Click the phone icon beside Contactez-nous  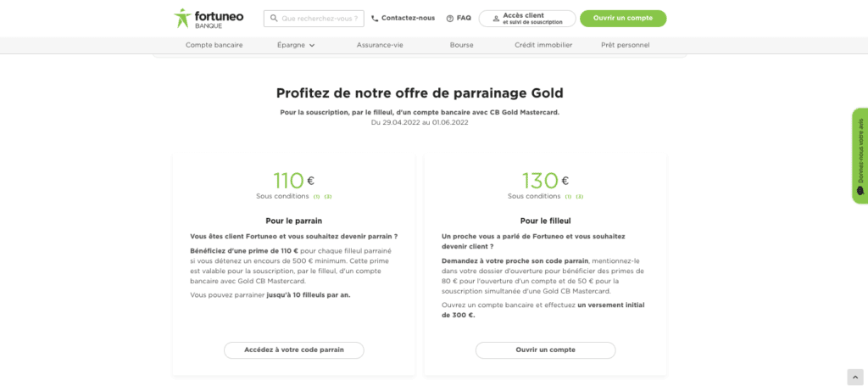point(375,19)
